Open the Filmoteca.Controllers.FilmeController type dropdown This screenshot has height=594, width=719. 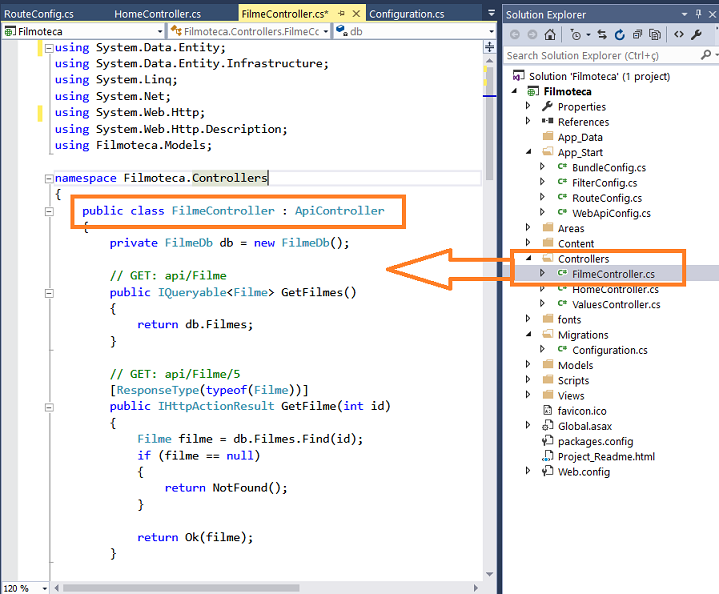(326, 32)
